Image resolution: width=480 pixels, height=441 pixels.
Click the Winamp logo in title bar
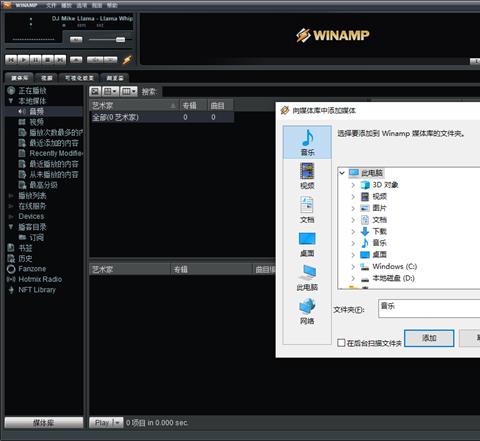tap(7, 5)
